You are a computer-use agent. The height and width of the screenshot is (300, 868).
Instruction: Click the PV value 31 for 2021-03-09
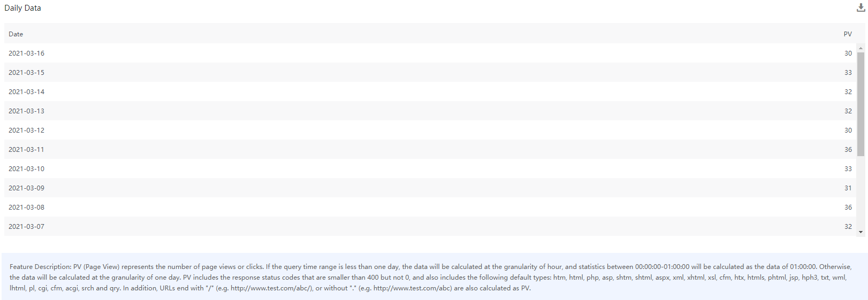click(x=848, y=188)
